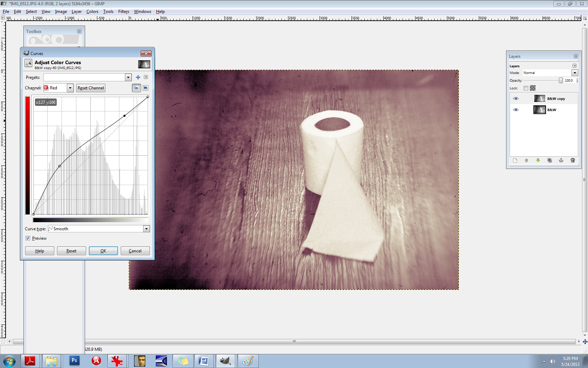Expand the Curve type Smooth dropdown
Viewport: 588px width, 368px height.
(146, 229)
